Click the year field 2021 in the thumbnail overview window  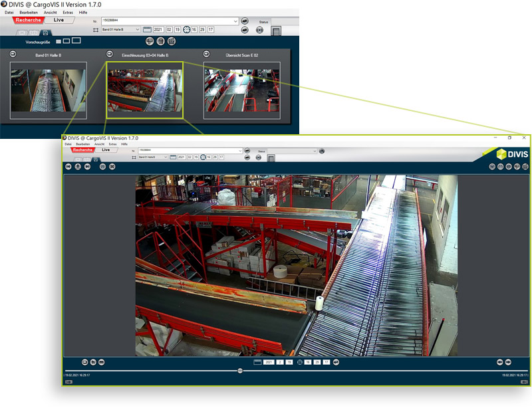[158, 30]
